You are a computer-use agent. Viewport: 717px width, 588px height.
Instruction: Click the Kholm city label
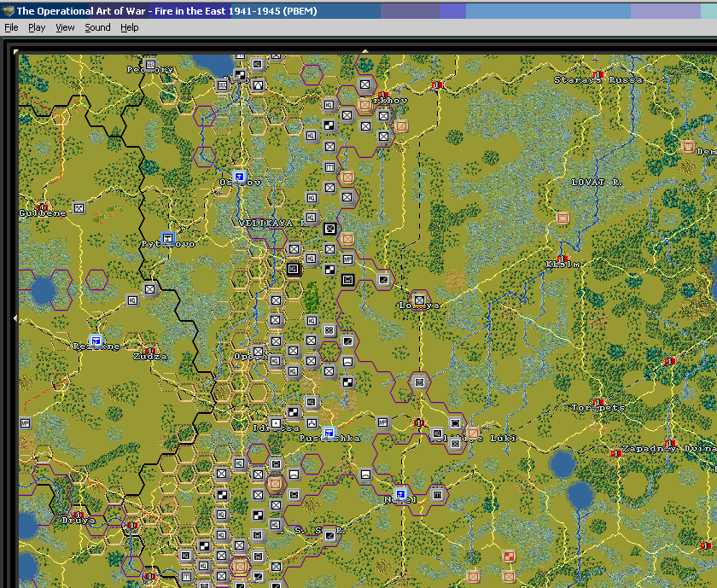563,265
